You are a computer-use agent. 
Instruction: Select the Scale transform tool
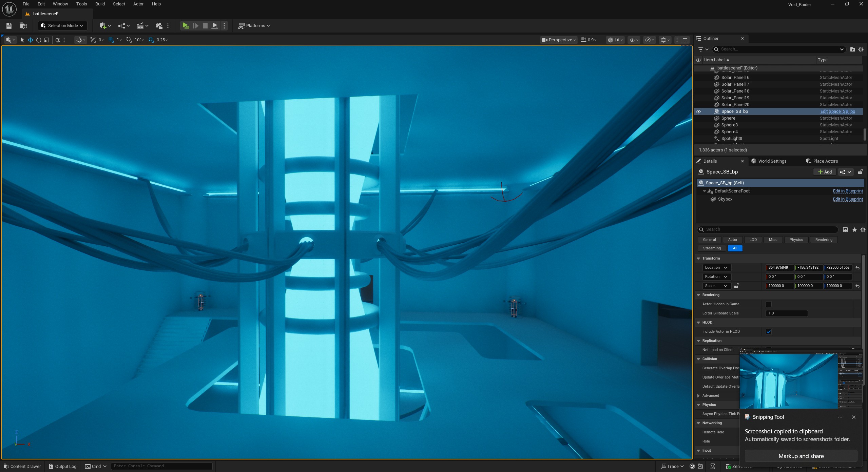coord(47,40)
